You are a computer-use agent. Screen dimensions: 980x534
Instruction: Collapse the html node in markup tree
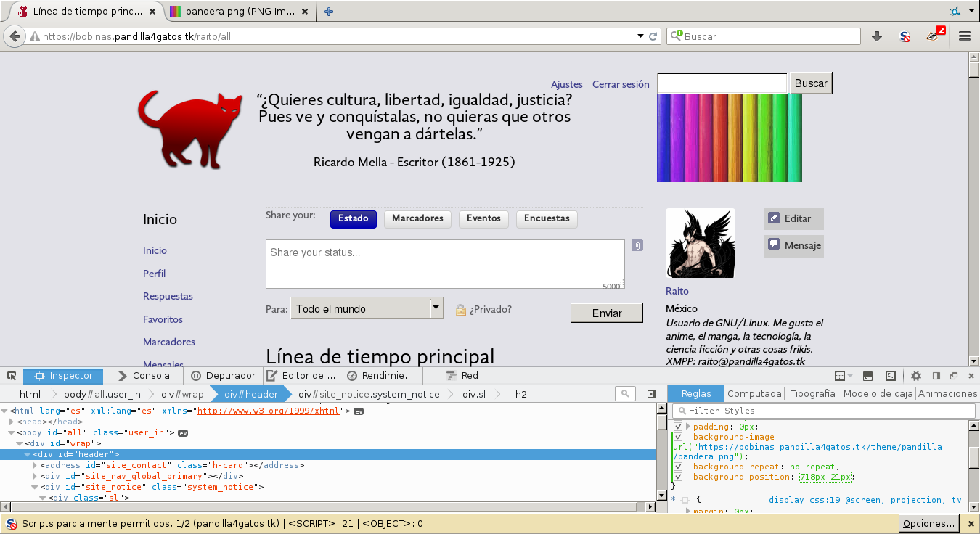[x=4, y=411]
